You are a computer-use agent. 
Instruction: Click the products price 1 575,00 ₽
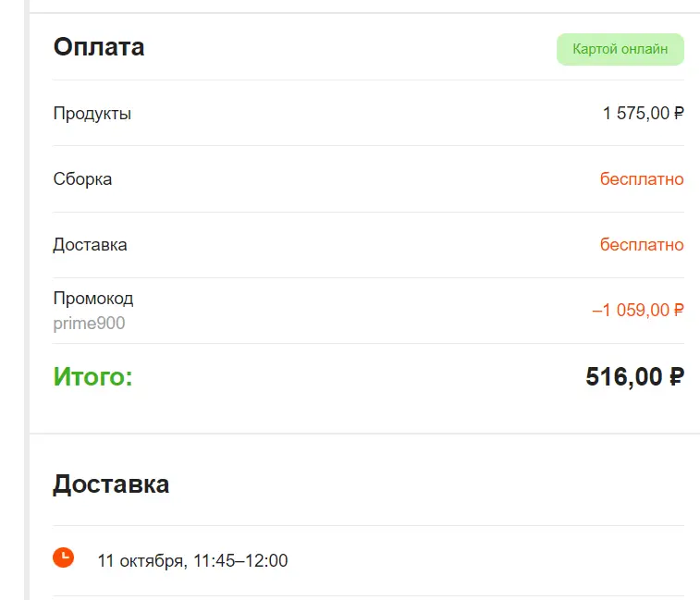[x=643, y=114]
